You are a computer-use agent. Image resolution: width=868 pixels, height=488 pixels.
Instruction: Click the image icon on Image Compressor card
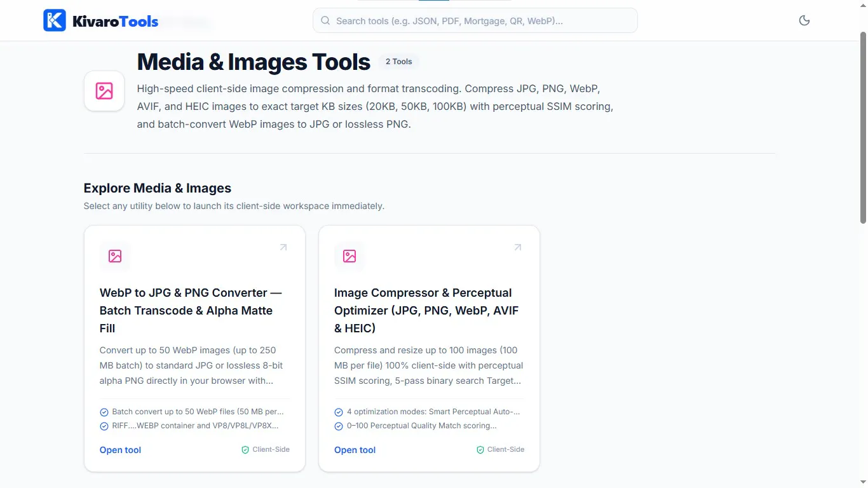(349, 256)
